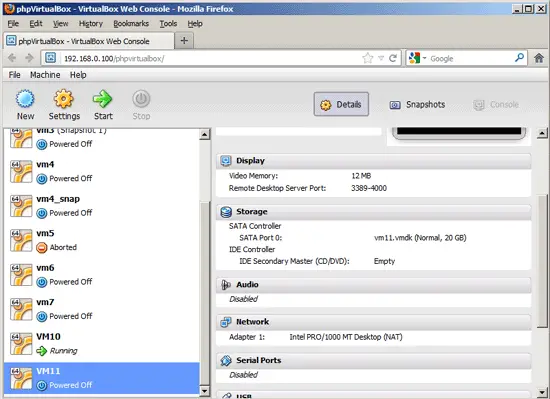Viewport: 550px width, 399px height.
Task: Open a new browser tab with plus
Action: tap(184, 41)
